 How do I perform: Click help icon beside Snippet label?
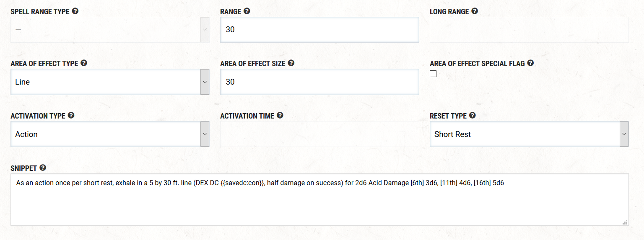point(43,168)
